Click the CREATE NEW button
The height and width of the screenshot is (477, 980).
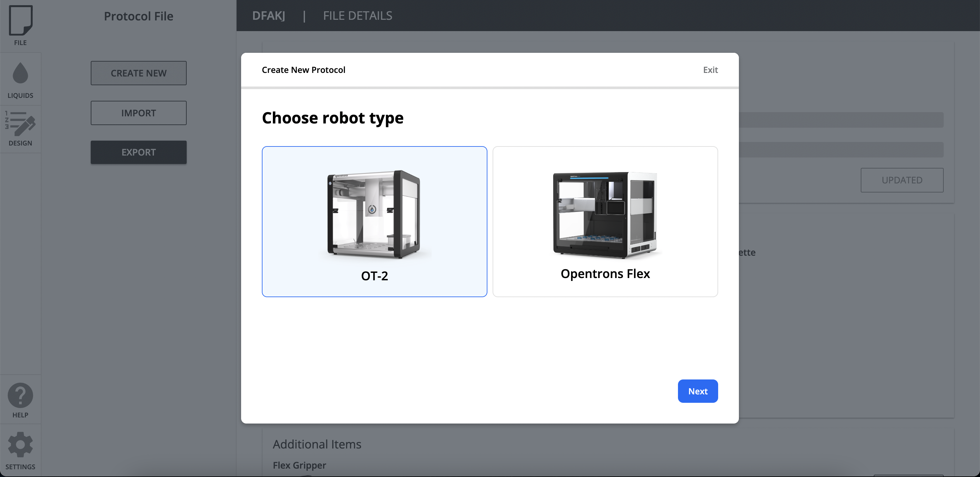click(x=138, y=73)
